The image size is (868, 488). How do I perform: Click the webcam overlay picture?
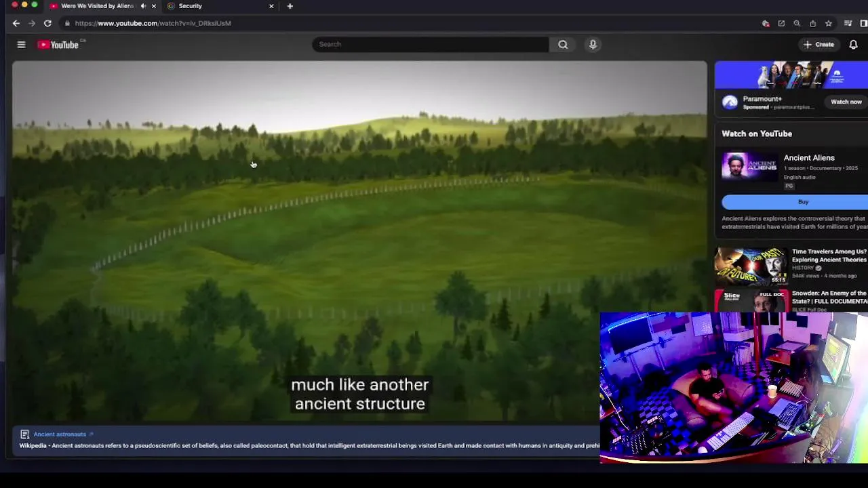734,388
